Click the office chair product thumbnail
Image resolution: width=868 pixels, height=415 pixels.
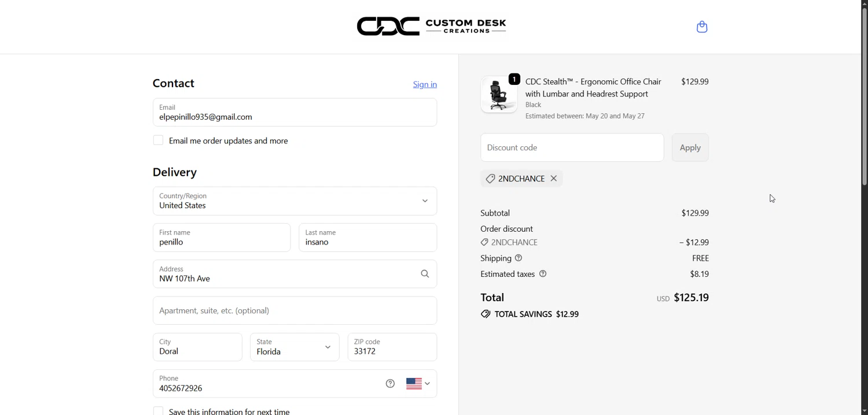(498, 94)
